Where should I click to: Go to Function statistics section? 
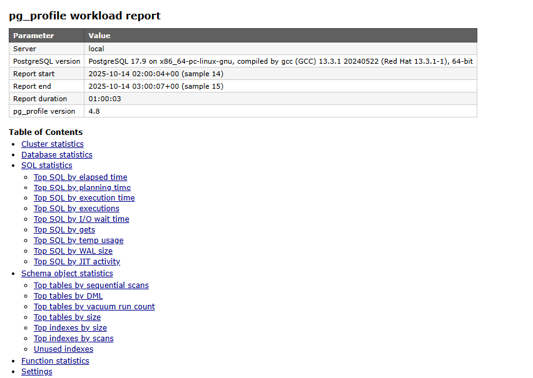pos(55,361)
